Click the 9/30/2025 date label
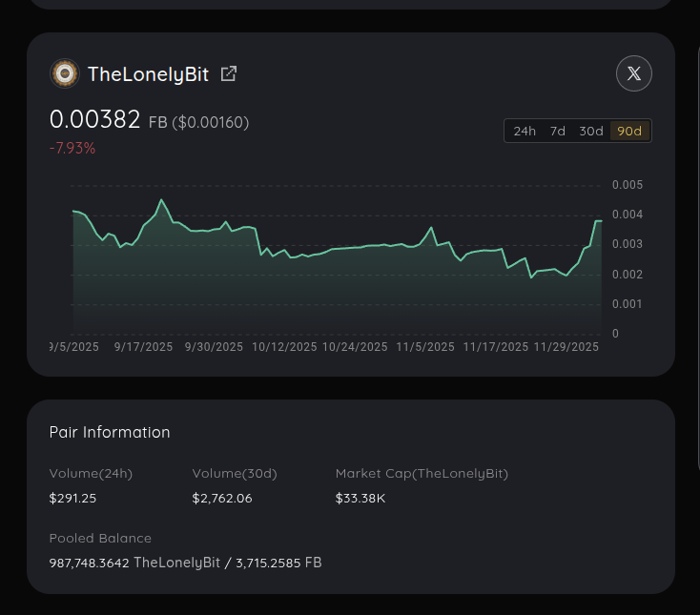700x615 pixels. click(x=214, y=347)
